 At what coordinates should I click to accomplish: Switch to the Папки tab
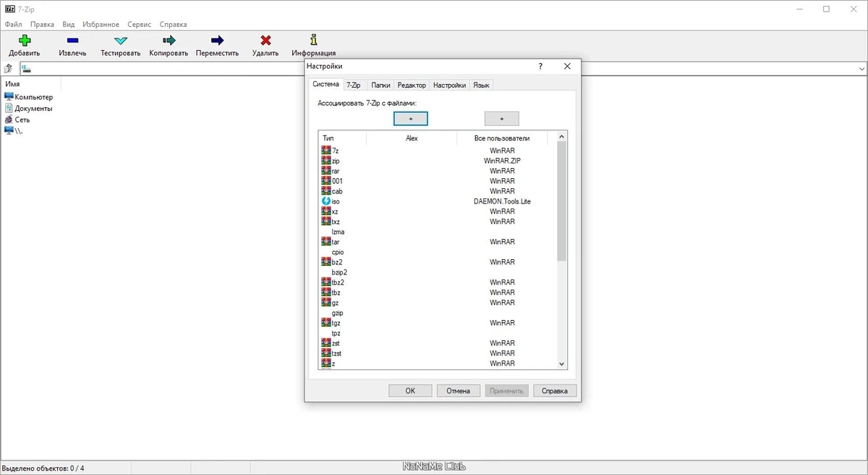pos(380,85)
